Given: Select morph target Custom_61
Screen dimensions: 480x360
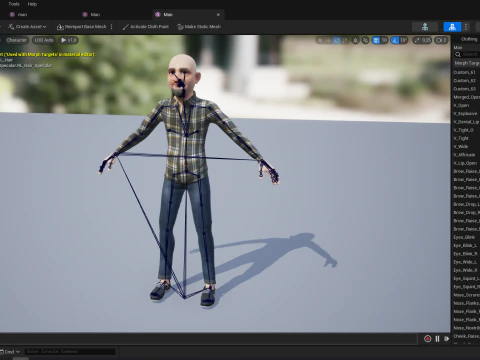Looking at the screenshot, I should 464,72.
